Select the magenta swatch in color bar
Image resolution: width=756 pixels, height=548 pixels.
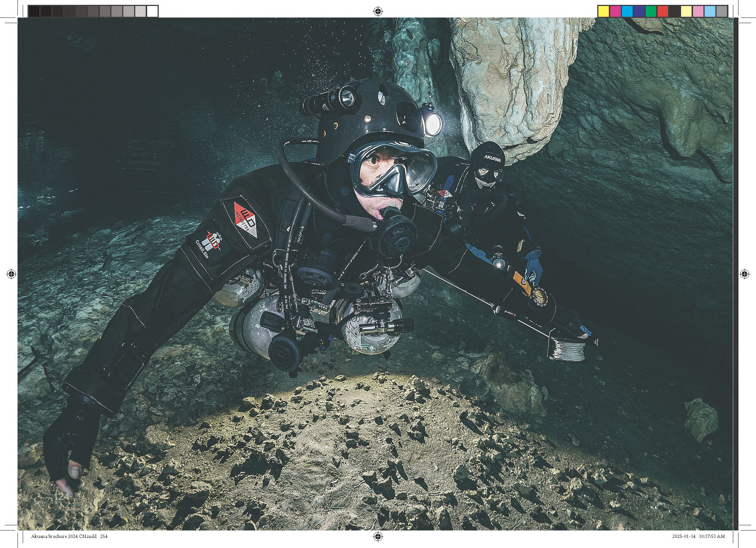(x=615, y=12)
